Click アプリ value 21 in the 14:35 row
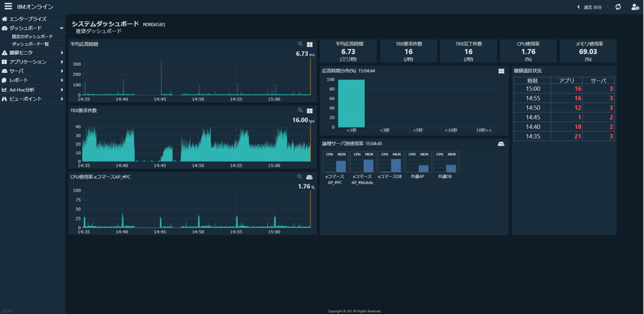Image resolution: width=644 pixels, height=314 pixels. (578, 137)
